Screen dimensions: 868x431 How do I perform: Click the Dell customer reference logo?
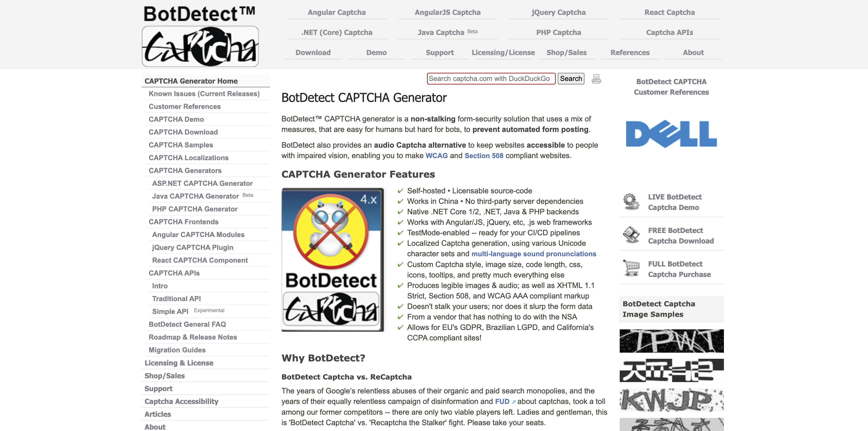click(671, 134)
